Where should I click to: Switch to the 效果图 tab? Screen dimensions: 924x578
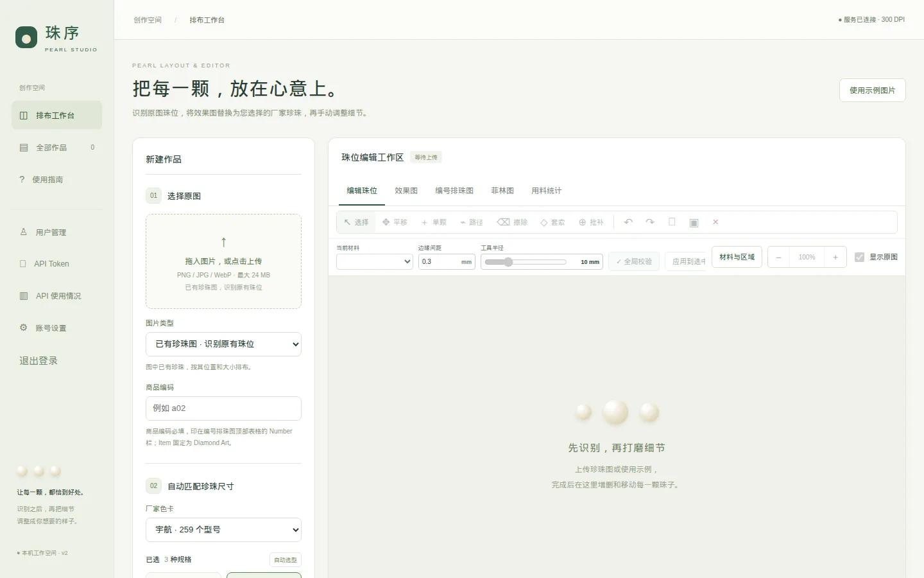(x=406, y=191)
